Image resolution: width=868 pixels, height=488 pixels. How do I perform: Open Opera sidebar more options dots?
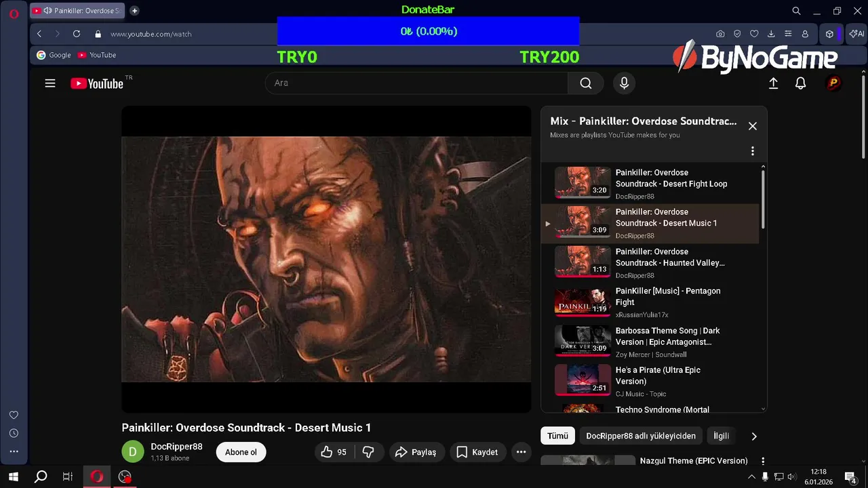(x=14, y=451)
